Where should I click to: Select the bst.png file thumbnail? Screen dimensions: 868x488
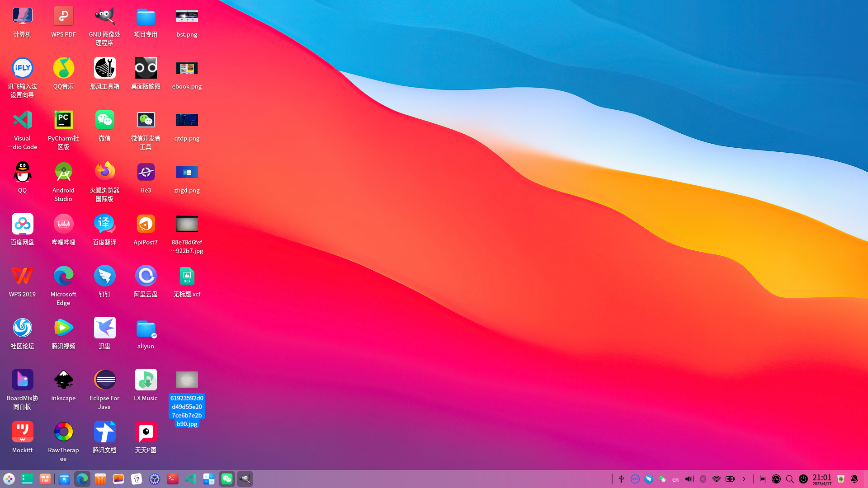187,17
